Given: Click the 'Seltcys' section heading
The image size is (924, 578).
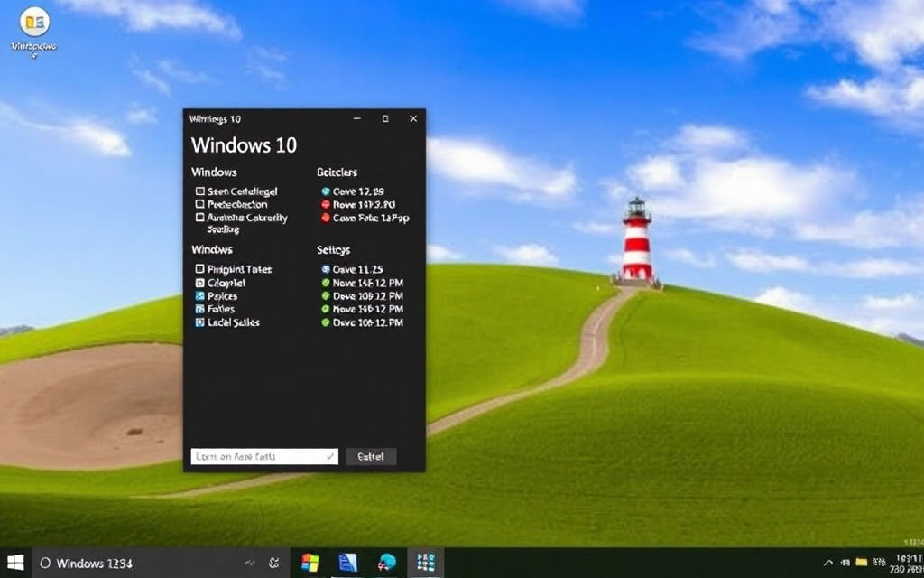Looking at the screenshot, I should (334, 250).
